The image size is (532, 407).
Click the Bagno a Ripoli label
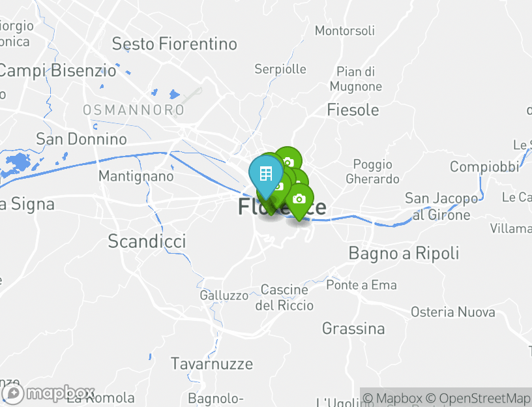coord(404,254)
